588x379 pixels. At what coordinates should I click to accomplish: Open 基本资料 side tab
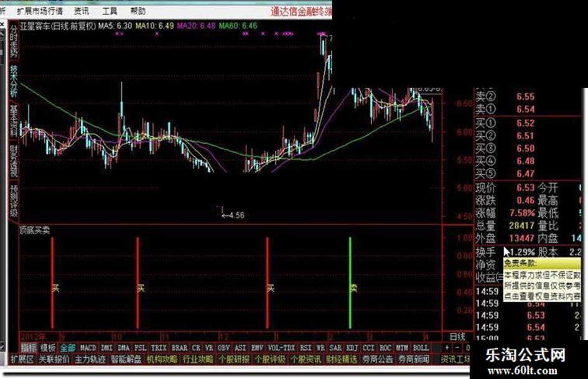click(x=14, y=121)
